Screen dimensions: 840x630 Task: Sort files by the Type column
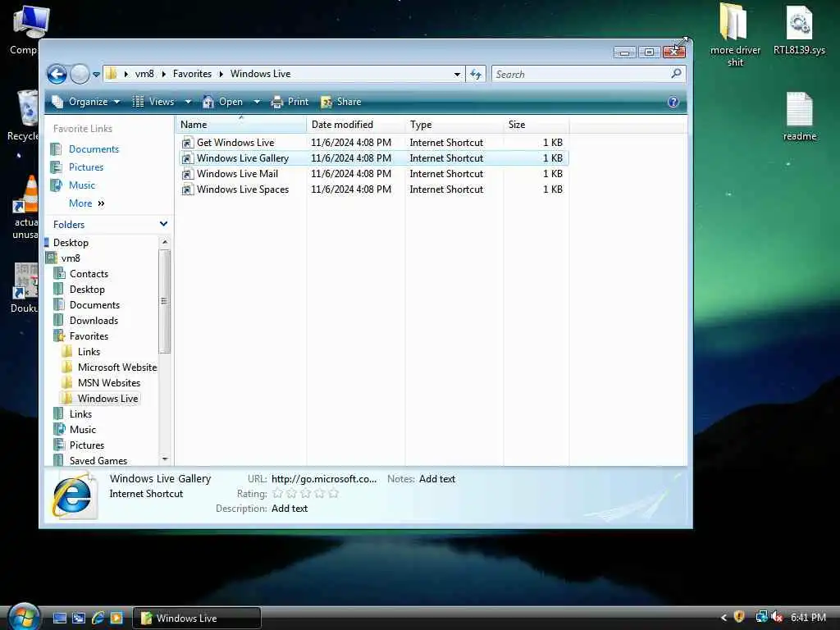click(x=454, y=125)
